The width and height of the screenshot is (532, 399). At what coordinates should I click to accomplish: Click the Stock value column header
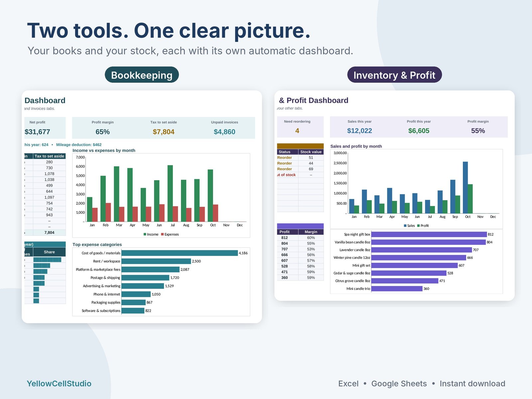click(311, 152)
